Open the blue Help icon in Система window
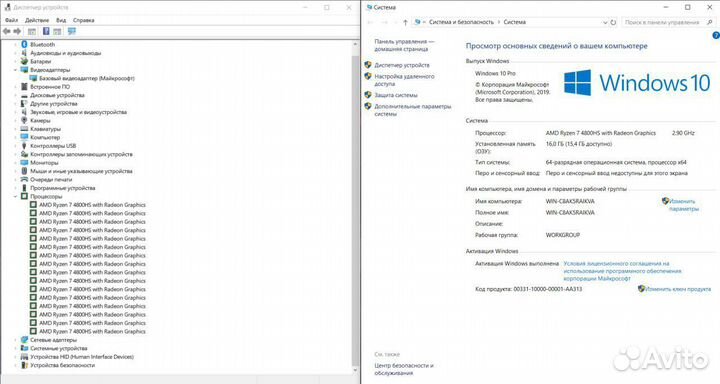 tap(715, 35)
